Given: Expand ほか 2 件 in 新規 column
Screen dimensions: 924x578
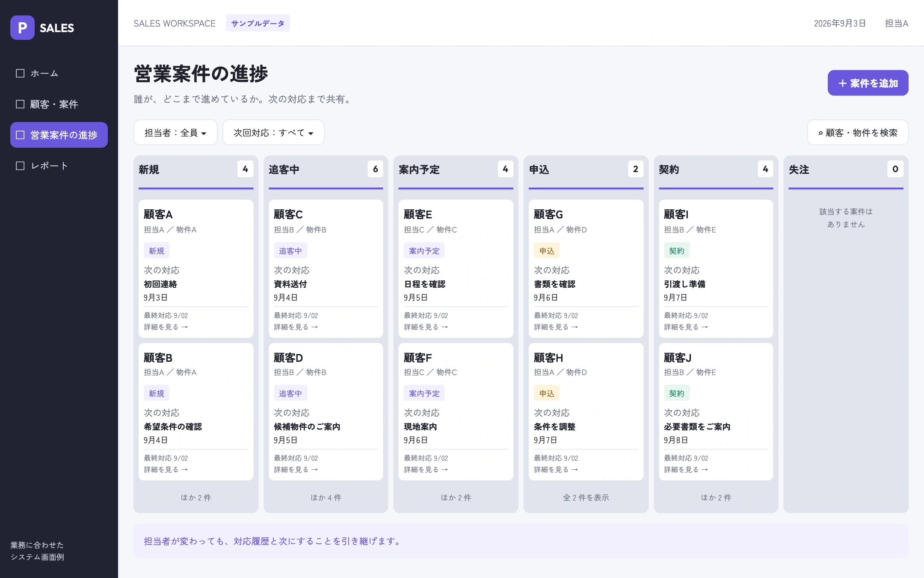Looking at the screenshot, I should [196, 498].
